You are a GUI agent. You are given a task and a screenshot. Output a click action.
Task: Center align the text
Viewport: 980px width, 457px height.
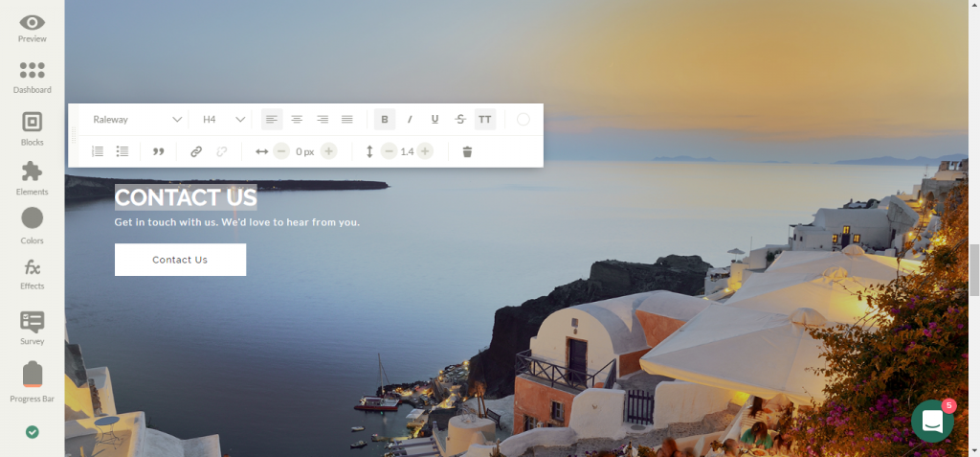point(297,120)
